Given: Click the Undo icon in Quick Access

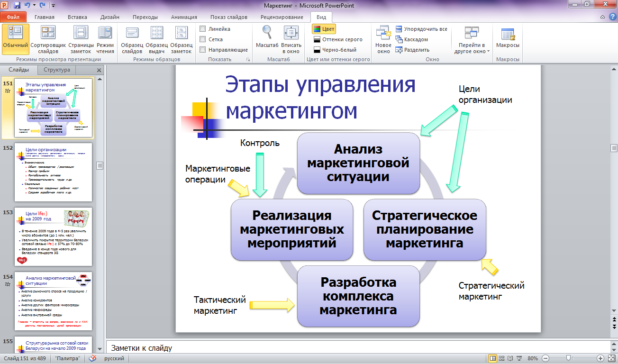Looking at the screenshot, I should click(x=27, y=5).
